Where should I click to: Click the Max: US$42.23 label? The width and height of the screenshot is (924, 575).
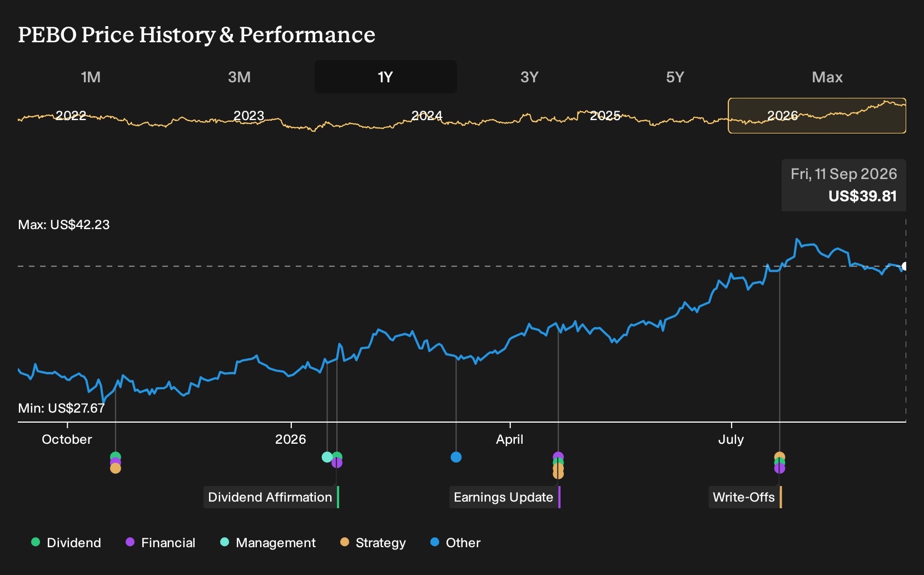coord(64,225)
